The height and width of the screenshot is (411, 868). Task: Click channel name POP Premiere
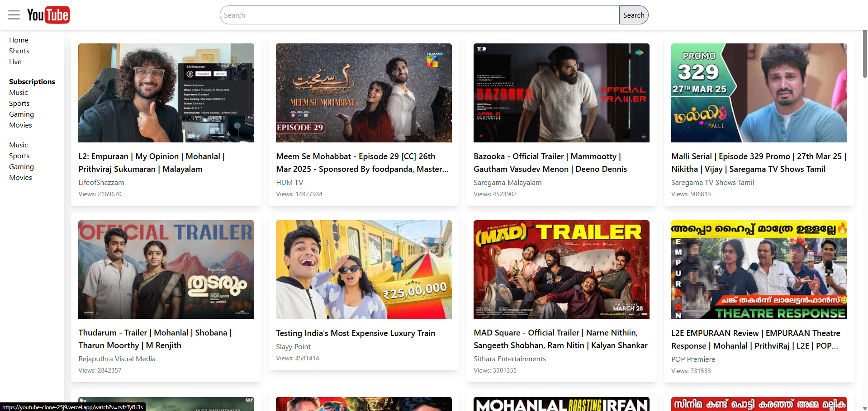[x=693, y=359]
